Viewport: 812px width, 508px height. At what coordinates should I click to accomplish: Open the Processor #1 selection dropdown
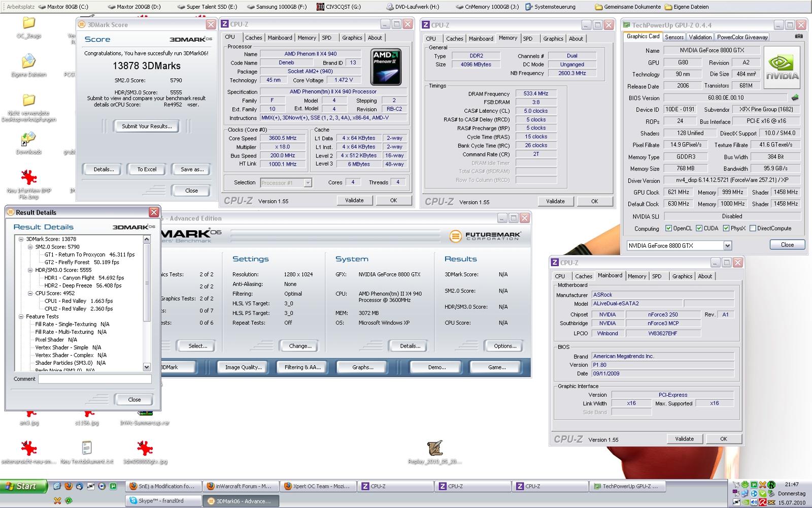click(308, 183)
